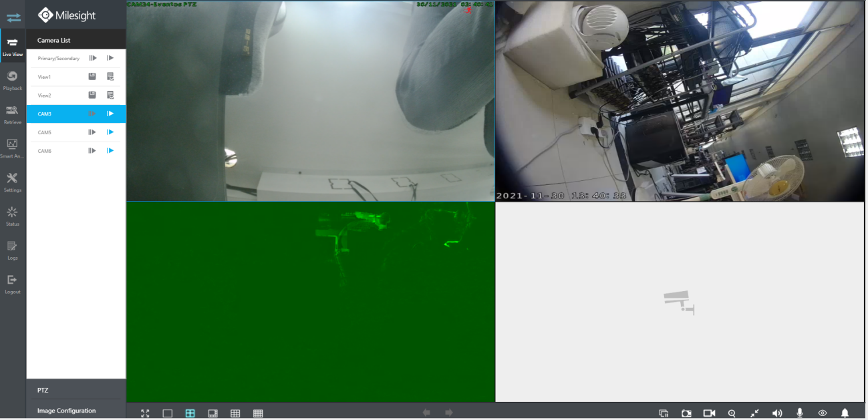Save the View1 layout

[x=93, y=77]
